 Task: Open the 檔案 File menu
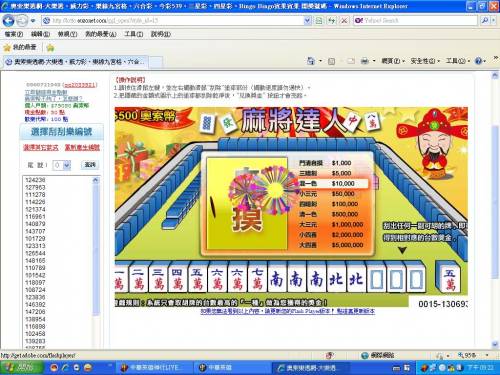pos(14,34)
